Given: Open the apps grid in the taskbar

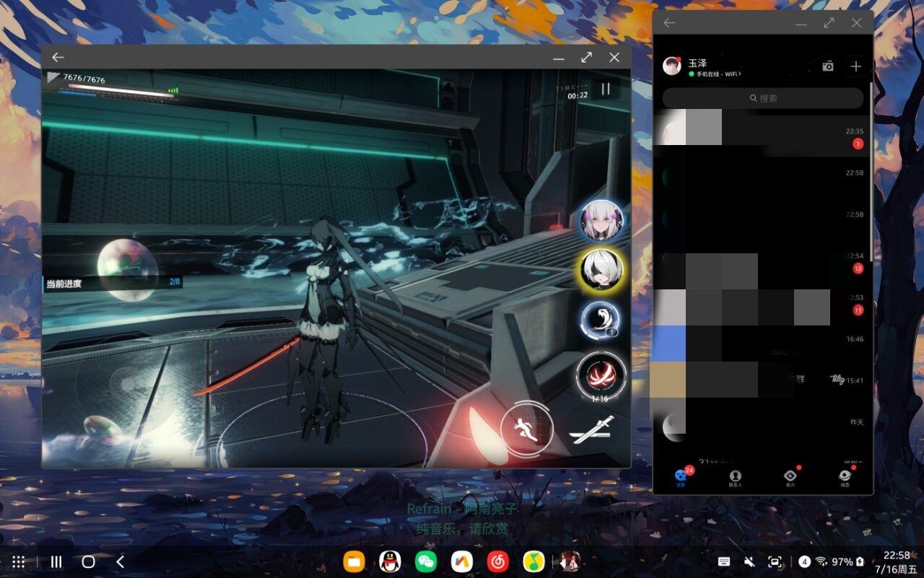Looking at the screenshot, I should (19, 561).
